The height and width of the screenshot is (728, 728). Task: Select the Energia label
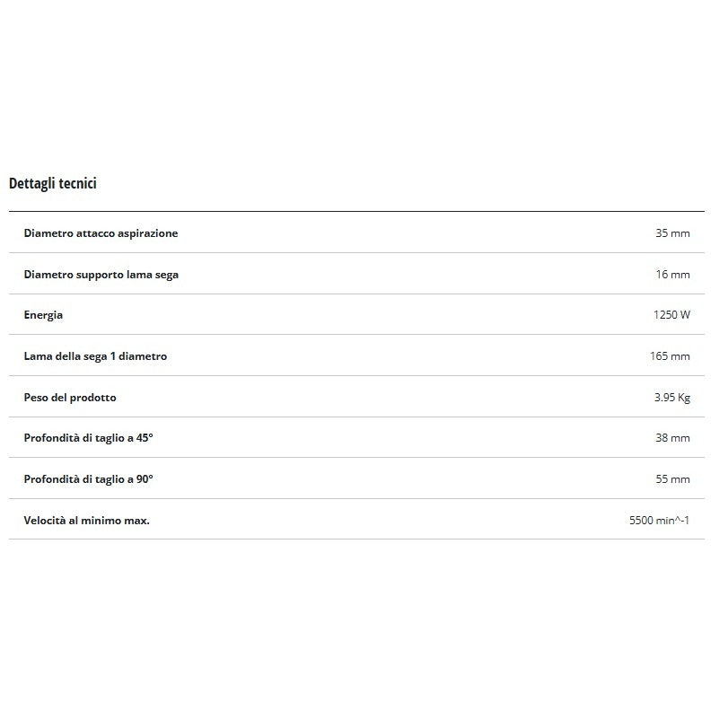[43, 315]
